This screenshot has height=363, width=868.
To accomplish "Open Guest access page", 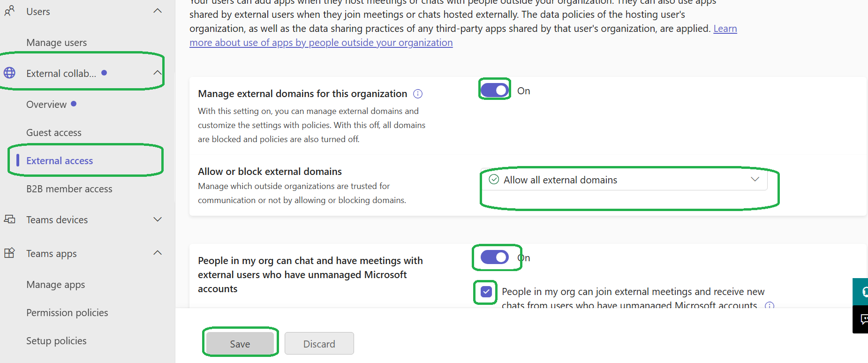I will tap(54, 133).
